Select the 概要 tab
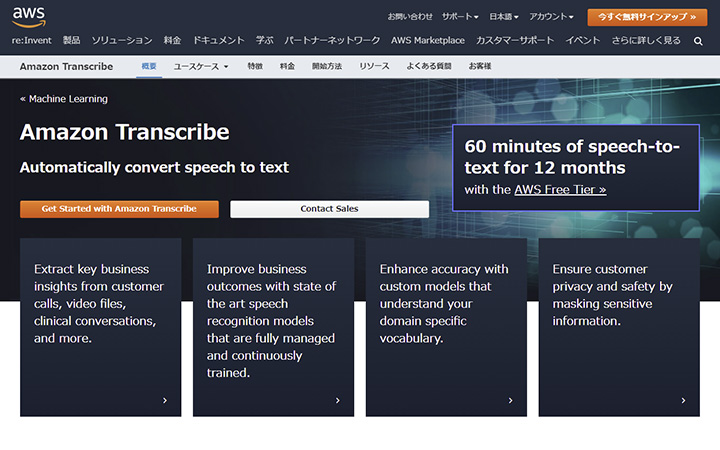 click(149, 66)
